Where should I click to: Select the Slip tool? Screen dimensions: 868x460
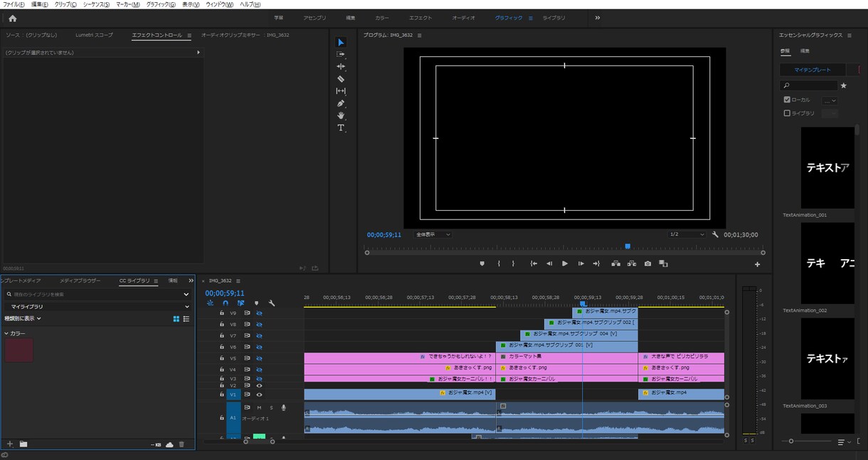pyautogui.click(x=341, y=91)
